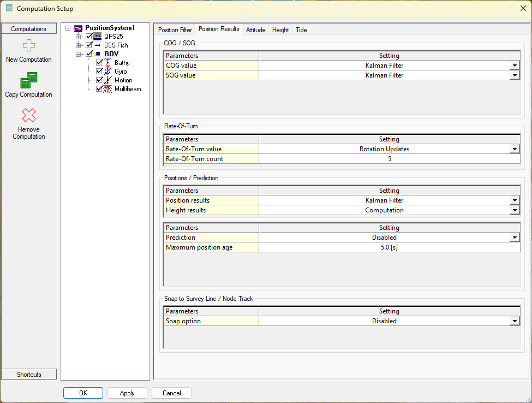Open the Snap option dropdown
This screenshot has width=532, height=403.
point(514,321)
